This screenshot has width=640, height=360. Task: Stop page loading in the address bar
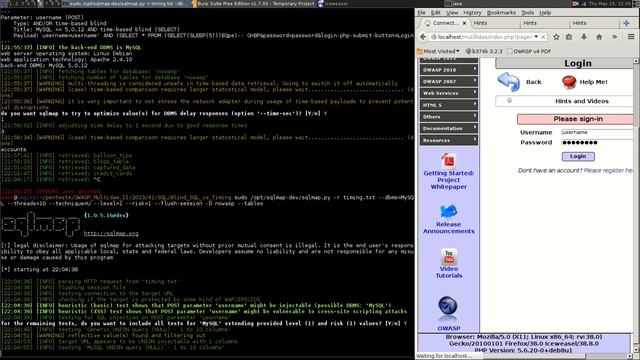click(543, 37)
